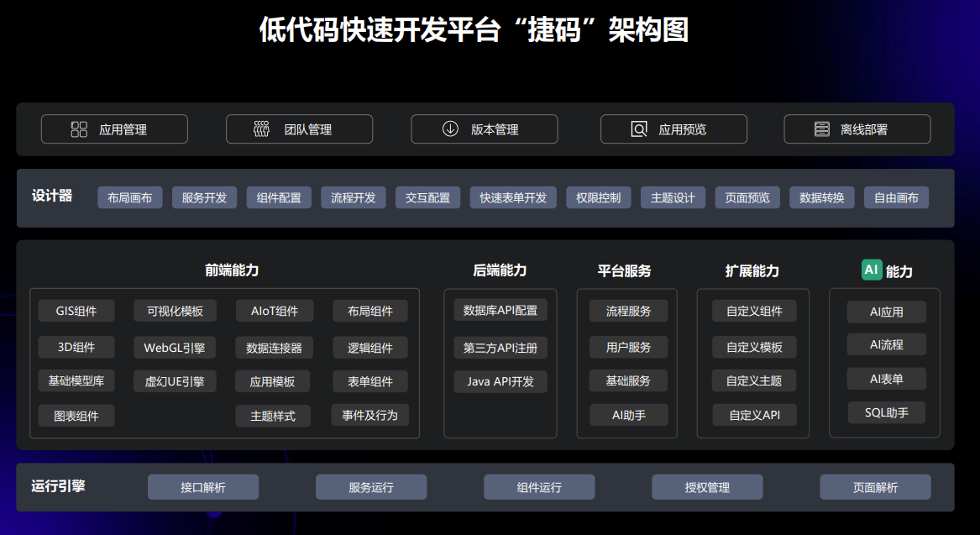Choose the 主题设计 tag

(x=673, y=197)
